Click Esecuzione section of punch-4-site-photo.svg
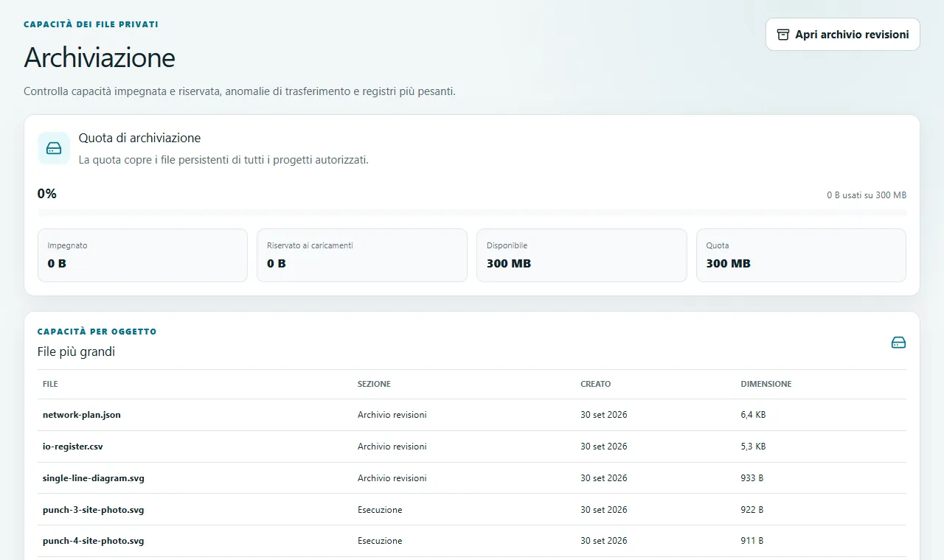 pos(380,541)
